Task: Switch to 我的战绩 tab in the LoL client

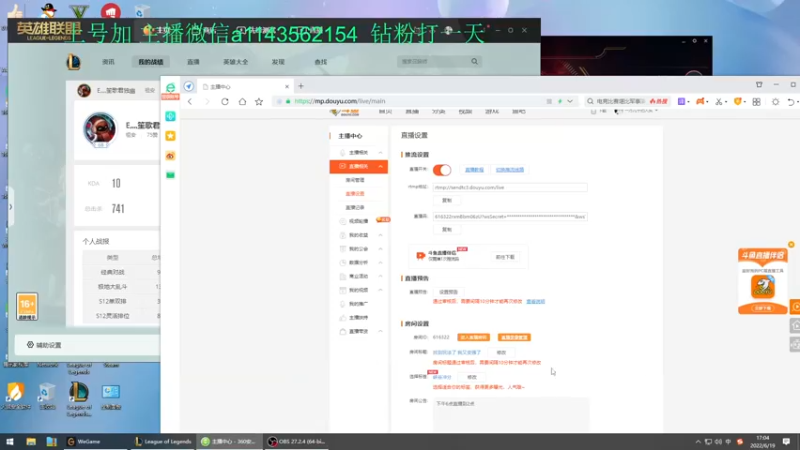Action: 151,62
